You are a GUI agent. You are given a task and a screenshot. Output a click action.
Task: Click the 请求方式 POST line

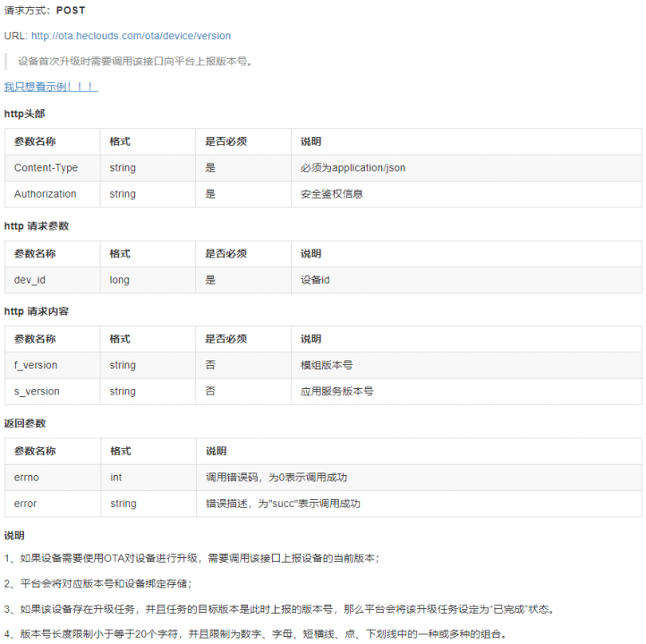[x=45, y=11]
